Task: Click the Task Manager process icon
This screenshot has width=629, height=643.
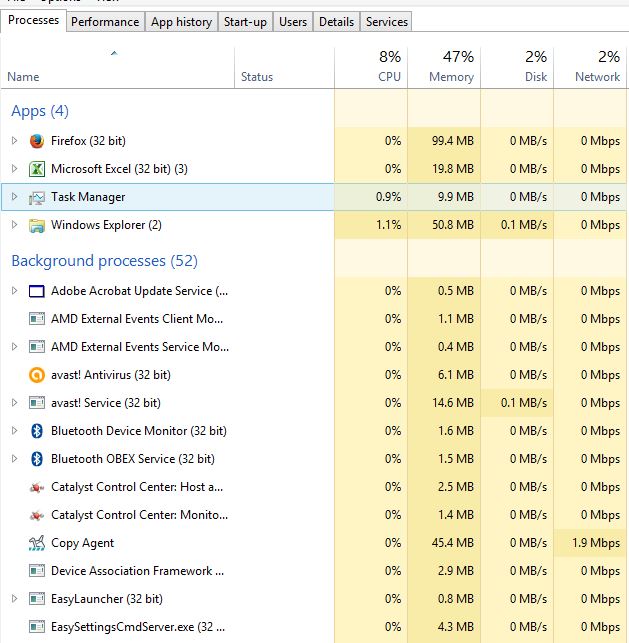Action: pos(37,197)
